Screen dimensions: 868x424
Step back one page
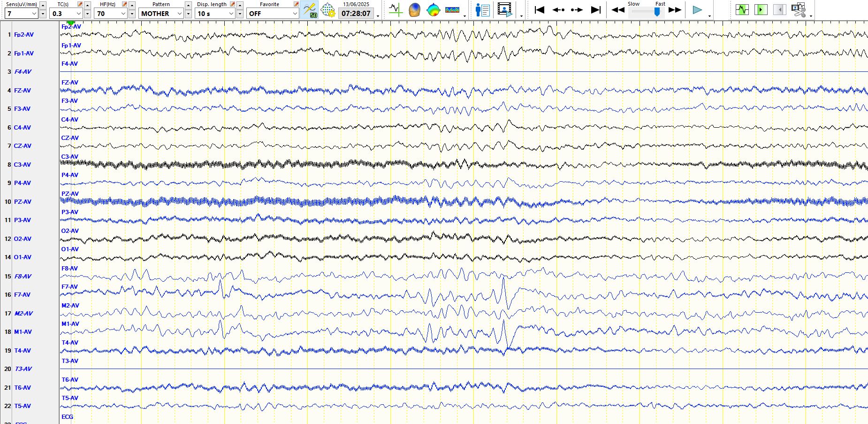point(558,9)
